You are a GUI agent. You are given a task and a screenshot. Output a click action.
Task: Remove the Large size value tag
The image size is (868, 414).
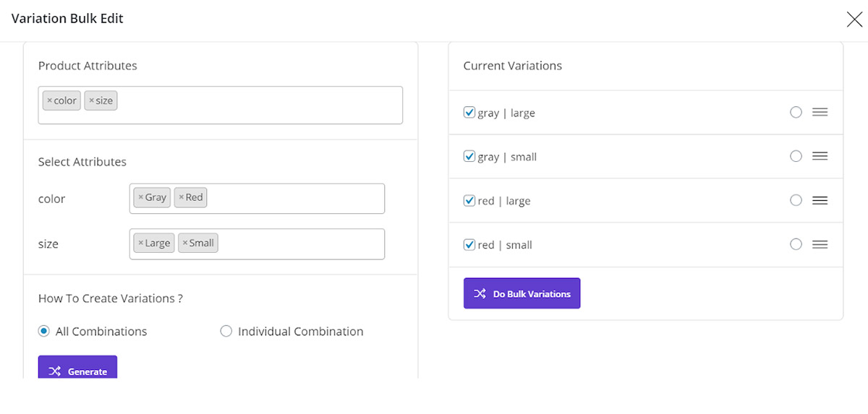[x=140, y=243]
